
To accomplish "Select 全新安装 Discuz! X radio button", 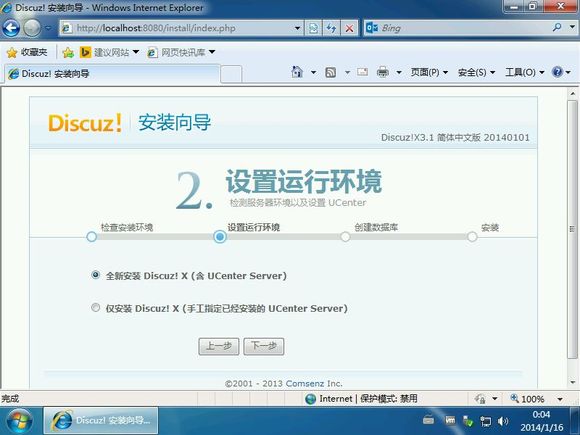I will coord(95,275).
